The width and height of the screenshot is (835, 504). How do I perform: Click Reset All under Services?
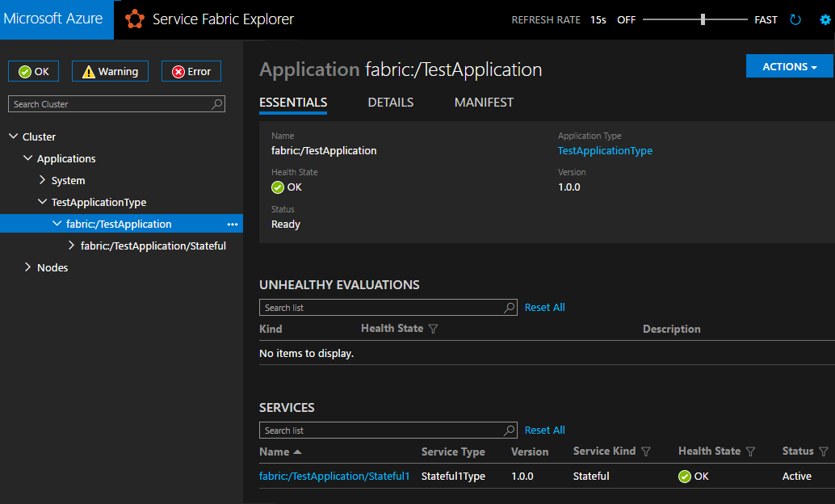544,430
